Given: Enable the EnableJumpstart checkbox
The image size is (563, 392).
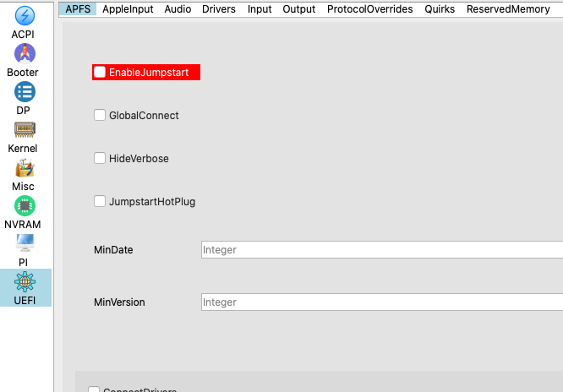Looking at the screenshot, I should pos(100,72).
